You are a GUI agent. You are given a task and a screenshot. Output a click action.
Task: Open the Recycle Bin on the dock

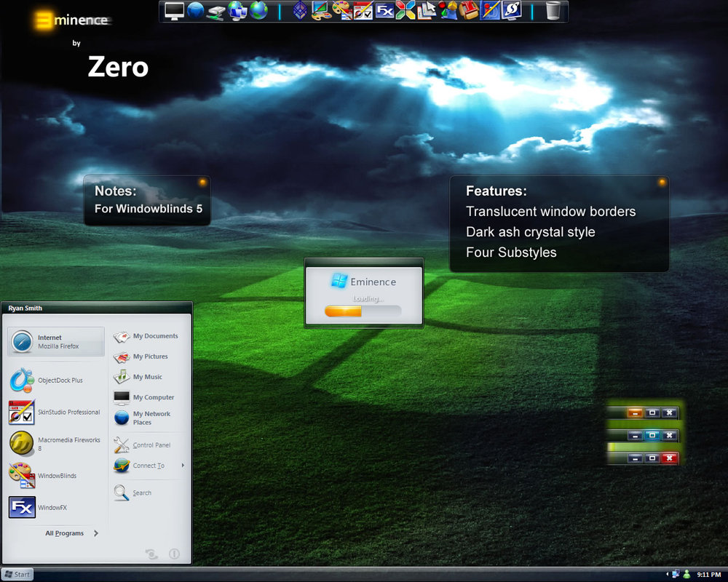[552, 11]
